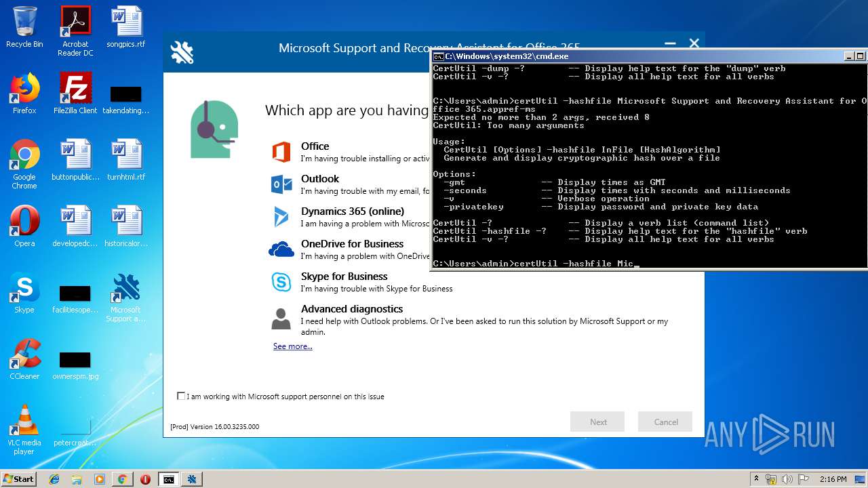This screenshot has width=868, height=488.
Task: Select Dynamics 365 app icon
Action: point(281,217)
